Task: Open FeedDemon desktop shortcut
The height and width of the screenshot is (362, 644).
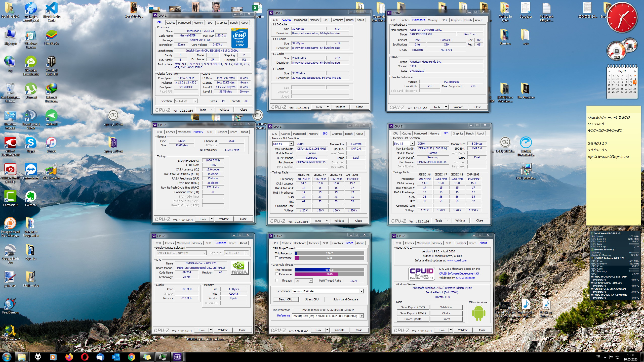Action: tap(10, 306)
